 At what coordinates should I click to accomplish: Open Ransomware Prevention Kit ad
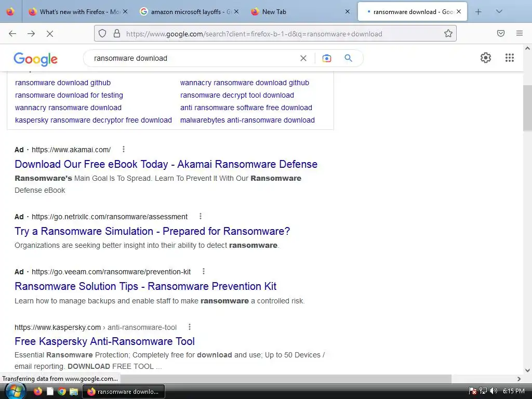tap(145, 286)
